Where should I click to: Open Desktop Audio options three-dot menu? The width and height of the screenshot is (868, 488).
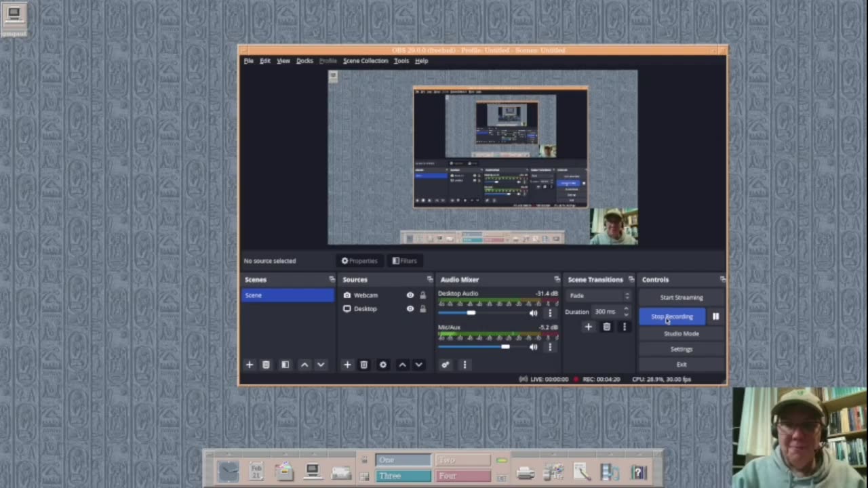(x=550, y=312)
